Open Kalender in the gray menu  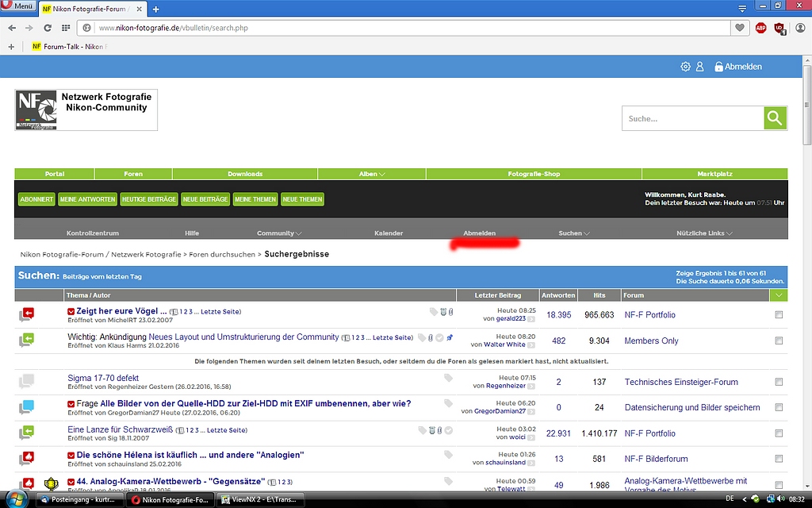[389, 233]
